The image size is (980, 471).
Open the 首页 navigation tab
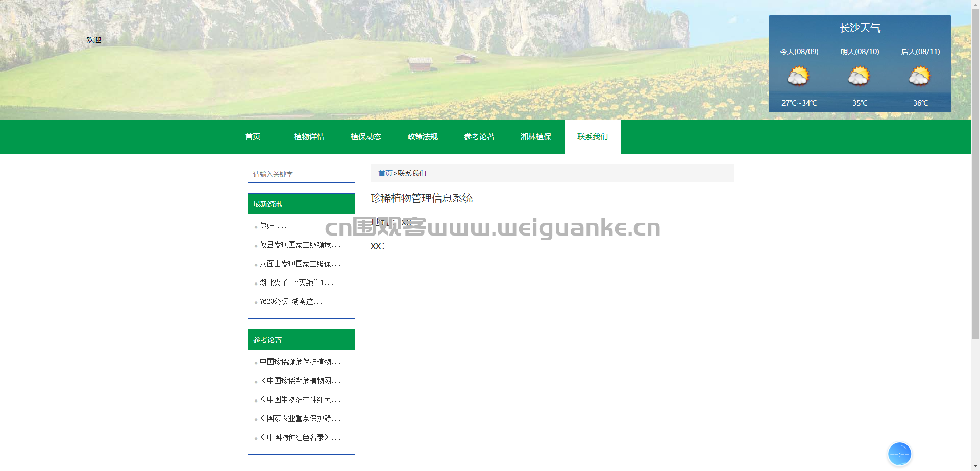tap(253, 137)
